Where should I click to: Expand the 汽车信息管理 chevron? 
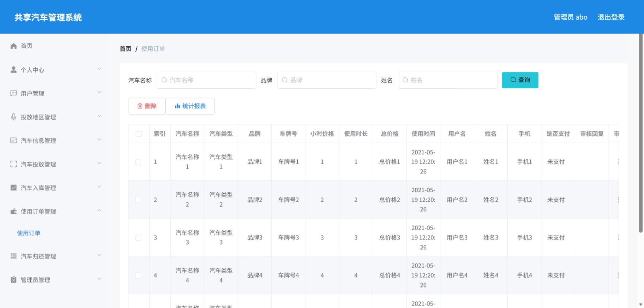point(99,140)
